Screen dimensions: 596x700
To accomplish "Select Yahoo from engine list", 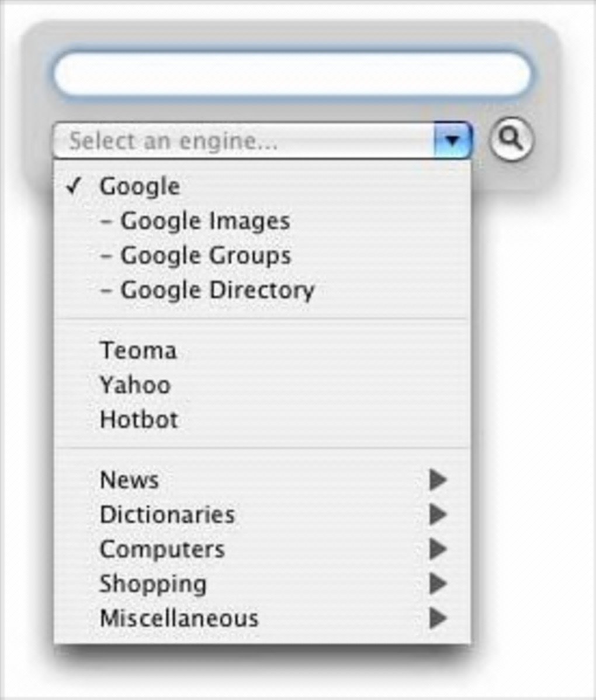I will coord(135,385).
